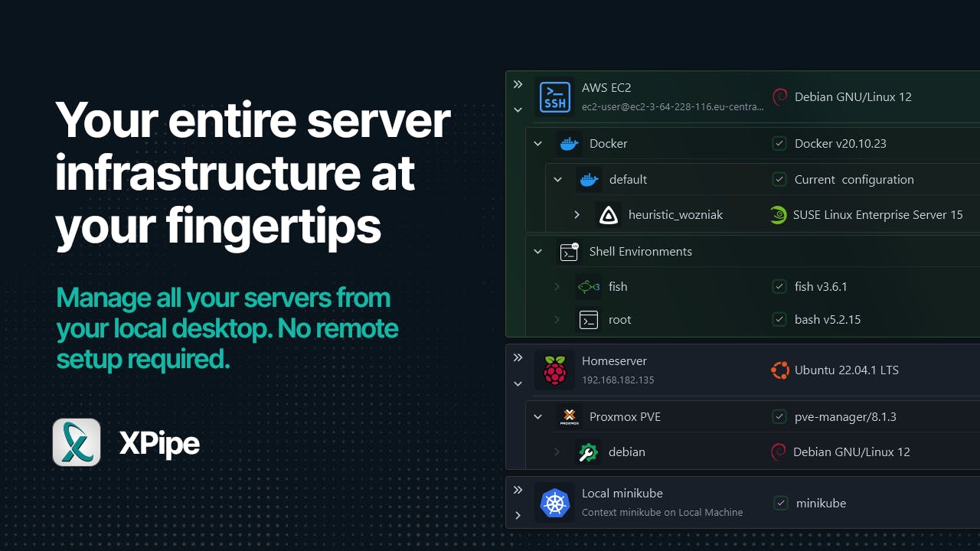Click the double-chevron on the Homeserver entry
Image resolution: width=980 pixels, height=551 pixels.
(x=518, y=357)
